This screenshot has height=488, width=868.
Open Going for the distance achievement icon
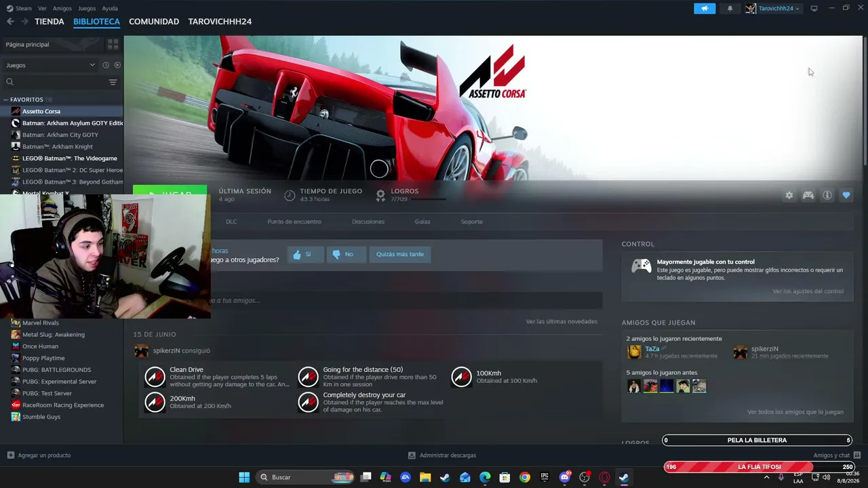(x=308, y=377)
